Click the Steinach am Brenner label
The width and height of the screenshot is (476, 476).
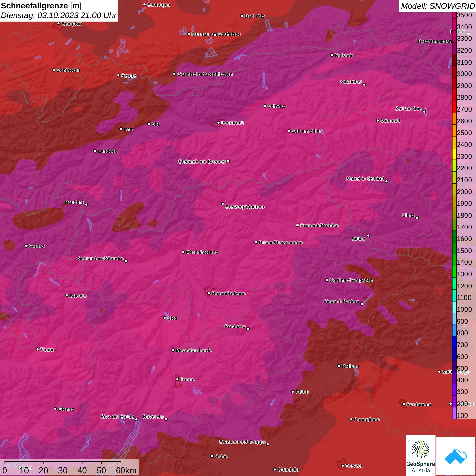(x=202, y=161)
